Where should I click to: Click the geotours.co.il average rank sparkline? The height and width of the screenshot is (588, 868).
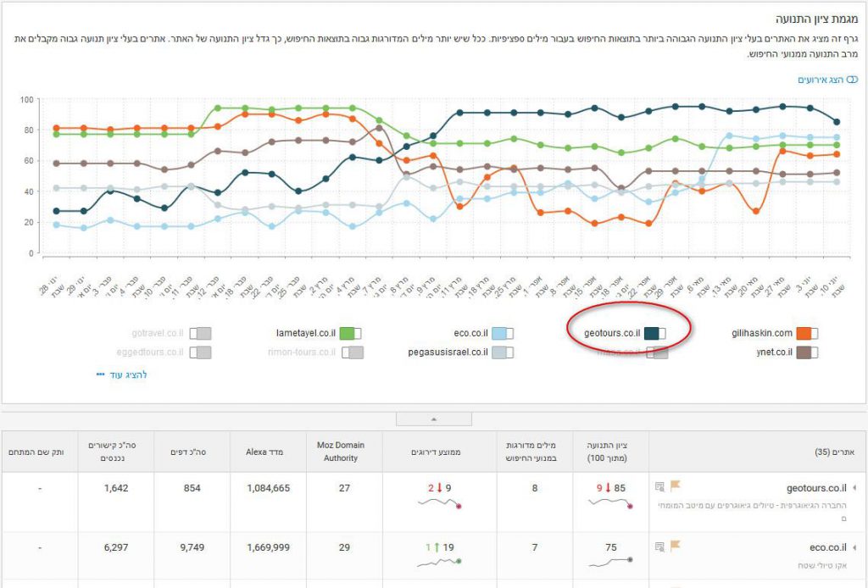(x=440, y=502)
